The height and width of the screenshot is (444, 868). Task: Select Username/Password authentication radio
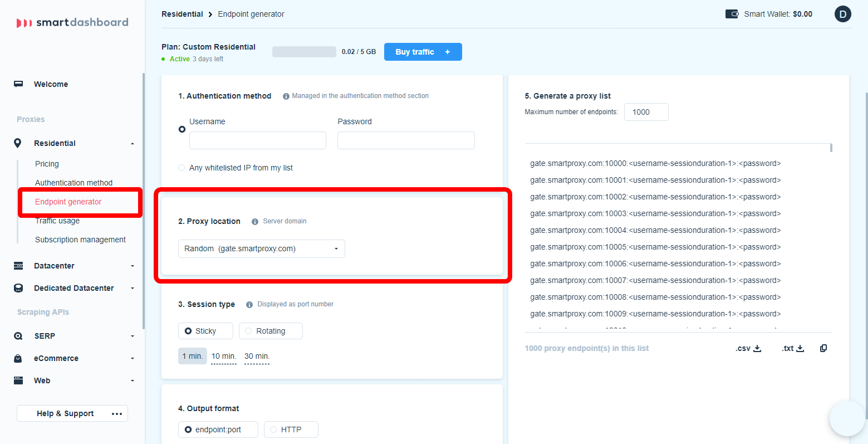point(182,129)
